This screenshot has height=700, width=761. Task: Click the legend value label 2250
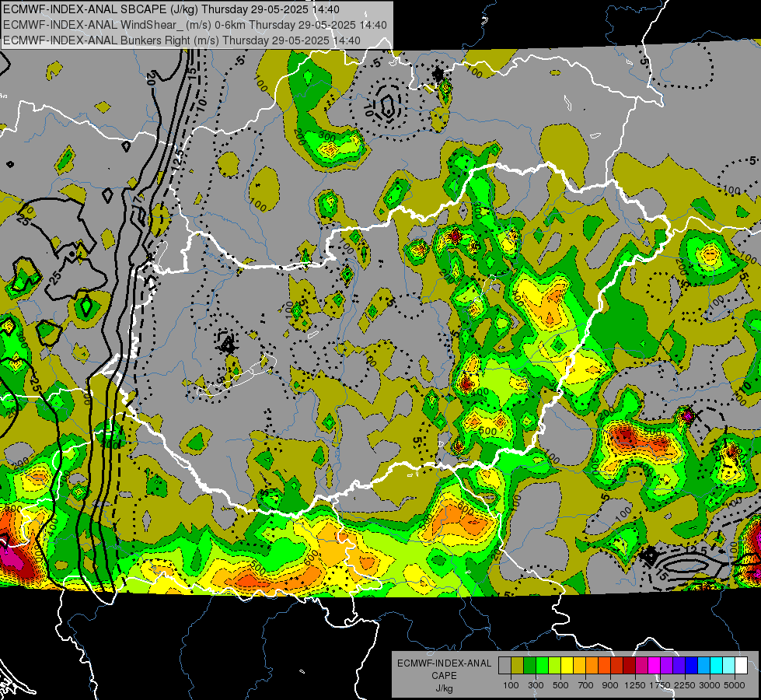tap(685, 685)
